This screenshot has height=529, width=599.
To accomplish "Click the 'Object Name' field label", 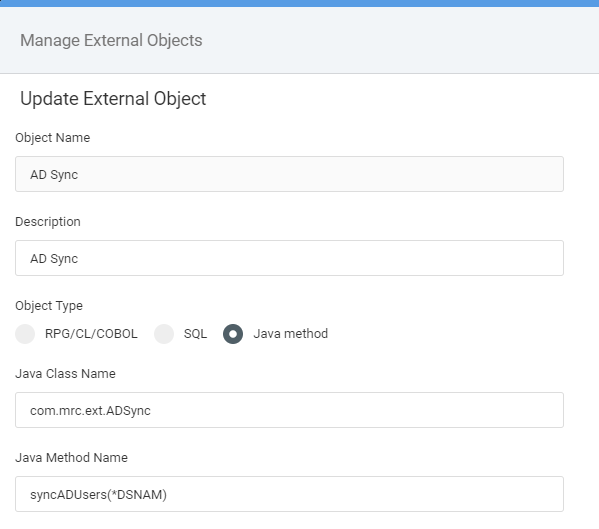I will click(53, 138).
